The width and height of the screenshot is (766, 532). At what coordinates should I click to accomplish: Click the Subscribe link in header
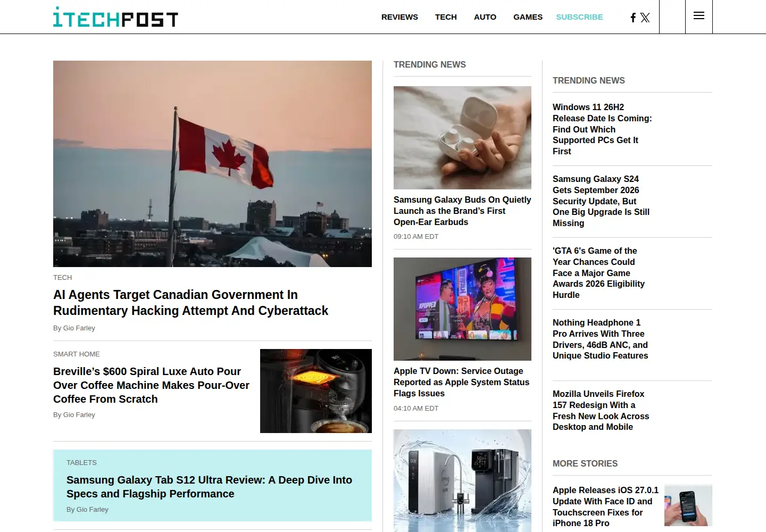[x=579, y=17]
